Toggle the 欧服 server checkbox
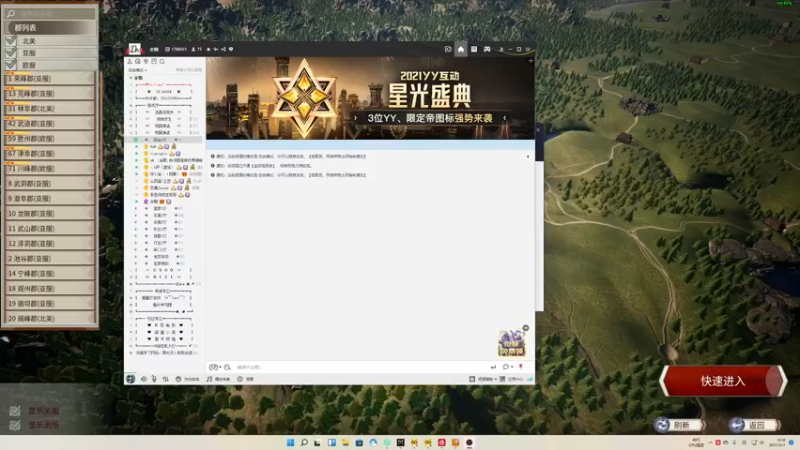Image resolution: width=800 pixels, height=450 pixels. tap(11, 65)
